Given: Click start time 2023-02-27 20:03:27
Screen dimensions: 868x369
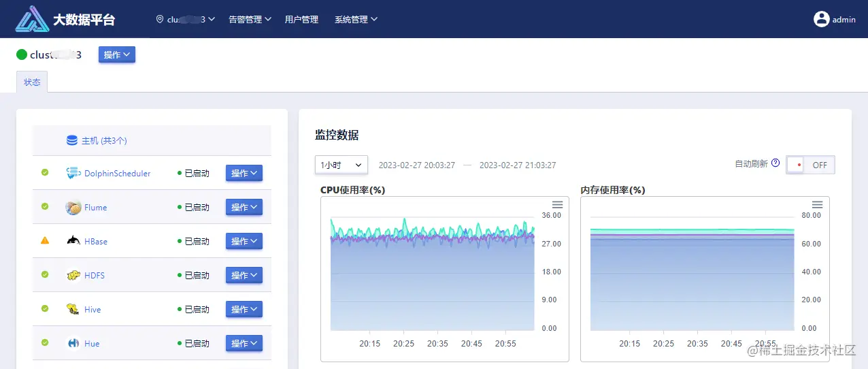Looking at the screenshot, I should [417, 165].
